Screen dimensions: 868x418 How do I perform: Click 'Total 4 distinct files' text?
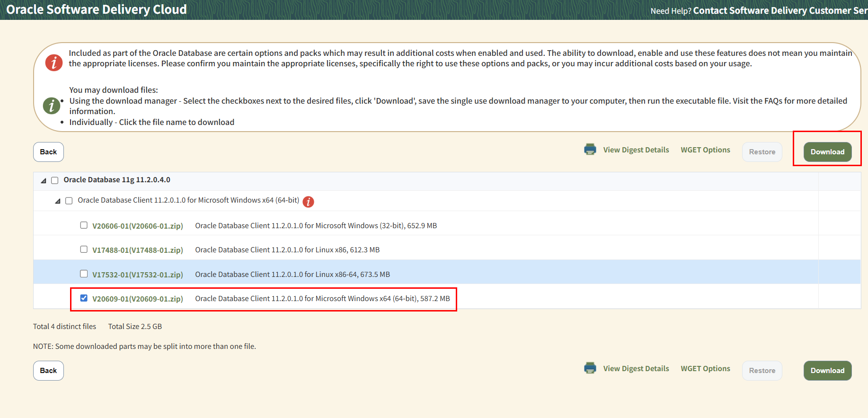[64, 327]
